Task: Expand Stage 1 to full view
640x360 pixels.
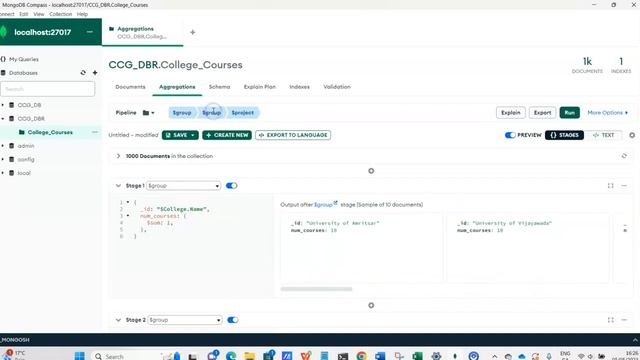Action: point(611,186)
